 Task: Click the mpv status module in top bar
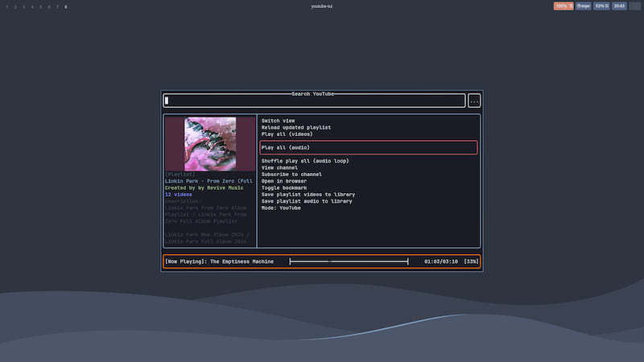583,6
